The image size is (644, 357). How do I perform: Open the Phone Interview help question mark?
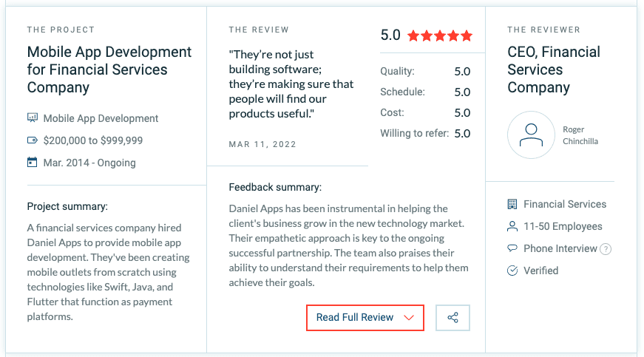[x=606, y=249]
